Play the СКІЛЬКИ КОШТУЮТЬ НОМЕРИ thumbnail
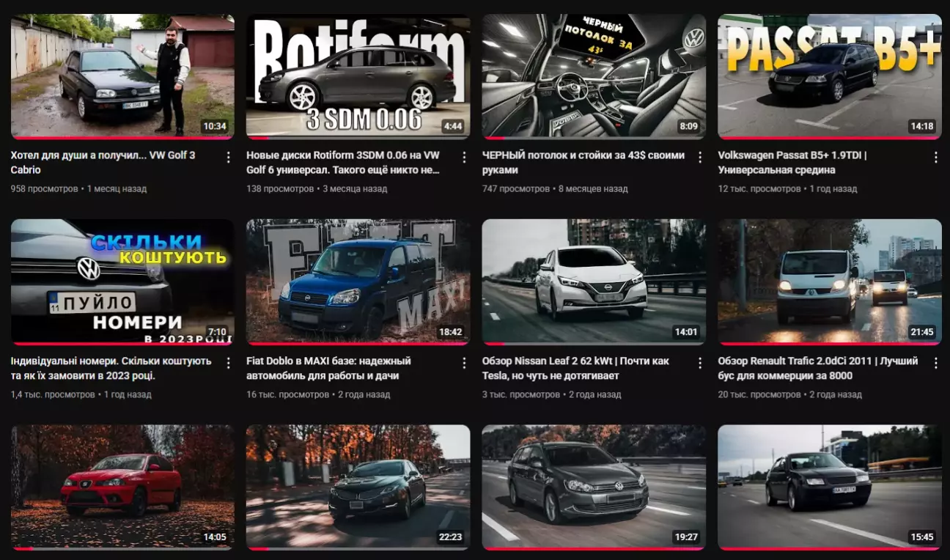The width and height of the screenshot is (950, 560). click(122, 282)
